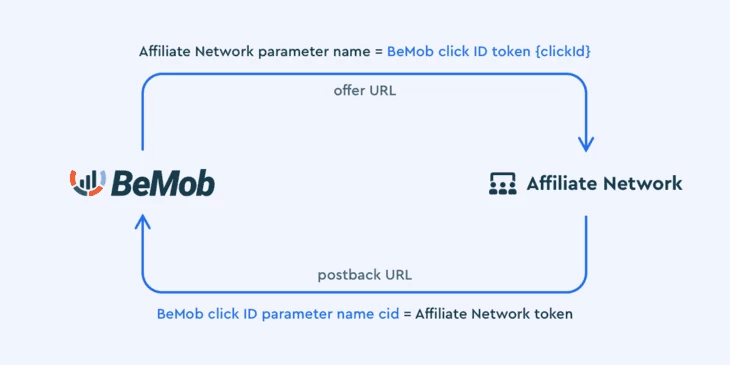Click the Affiliate Network parameter name caption
730x365 pixels.
click(x=255, y=52)
